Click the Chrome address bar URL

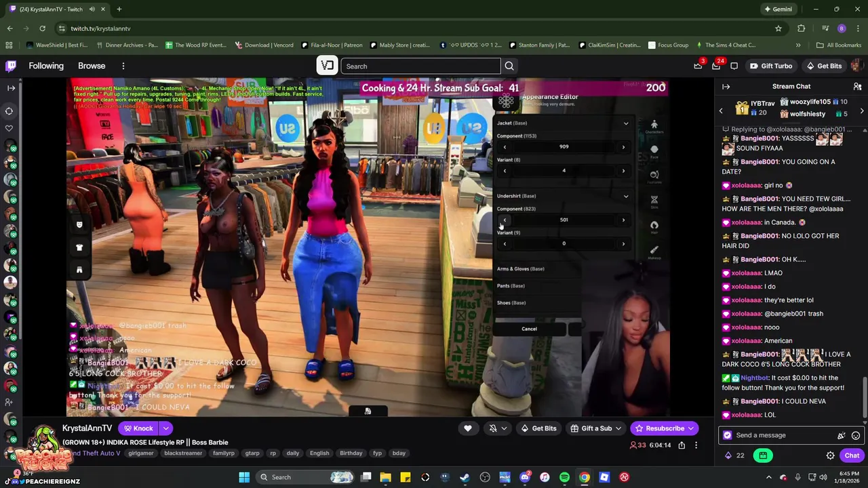click(100, 28)
